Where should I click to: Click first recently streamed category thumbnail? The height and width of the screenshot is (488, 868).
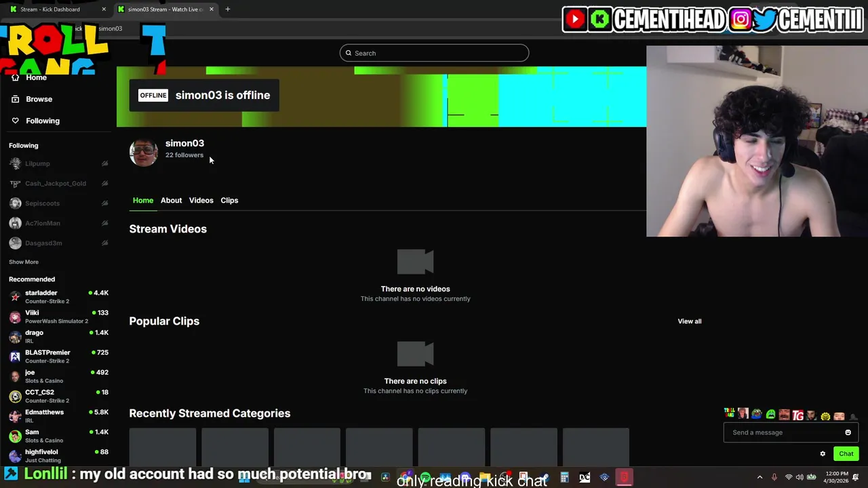pyautogui.click(x=163, y=447)
